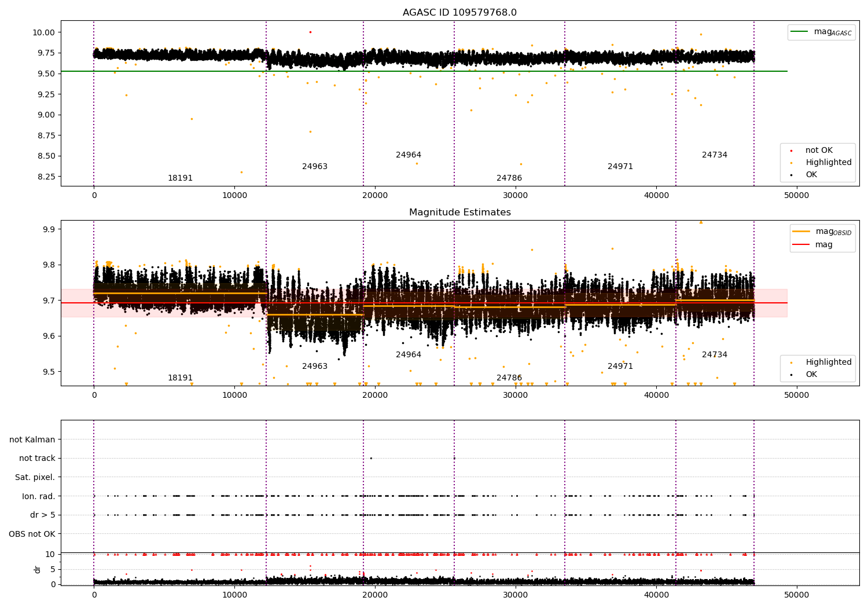Click obsid label 24734 in Magnitude Estimates plot
The height and width of the screenshot is (608, 868).
[715, 355]
